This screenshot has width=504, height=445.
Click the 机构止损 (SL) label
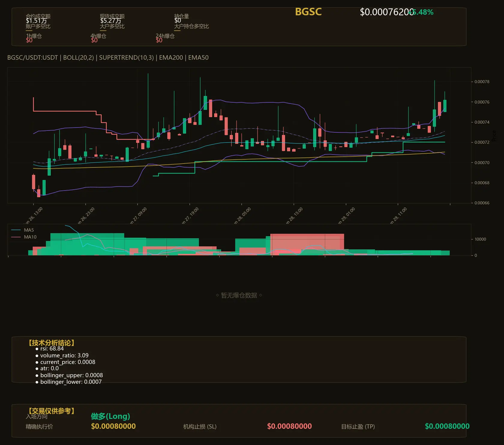(x=200, y=427)
